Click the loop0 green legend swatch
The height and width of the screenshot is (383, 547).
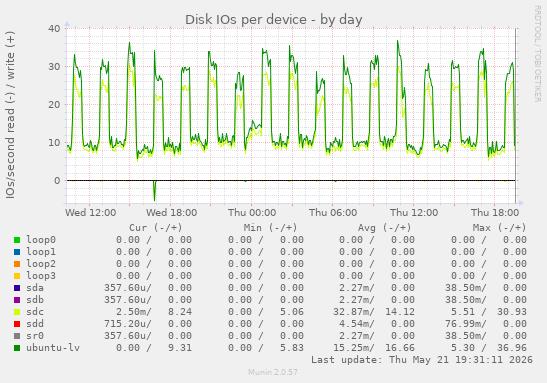point(17,240)
